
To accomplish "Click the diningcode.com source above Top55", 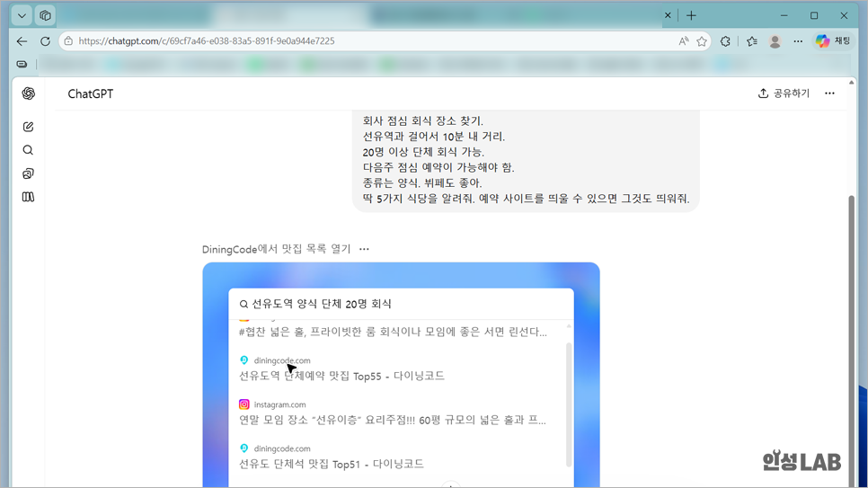I will point(282,360).
